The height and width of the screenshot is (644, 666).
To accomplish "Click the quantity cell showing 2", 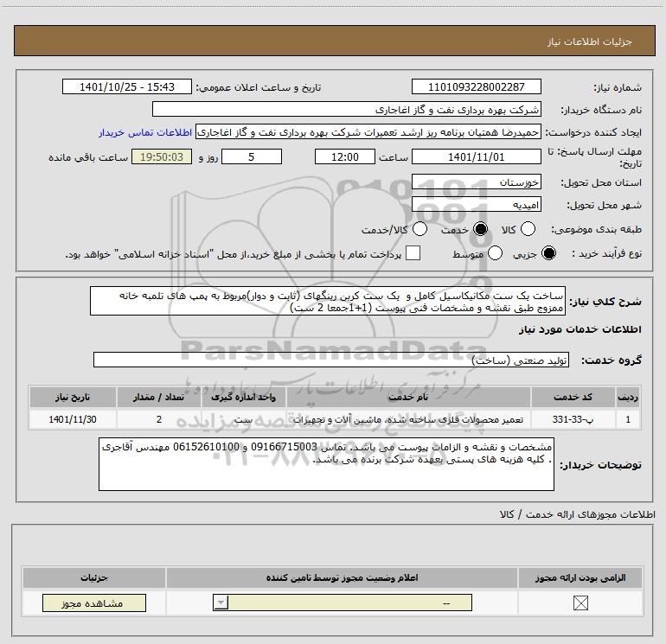I will click(x=159, y=419).
